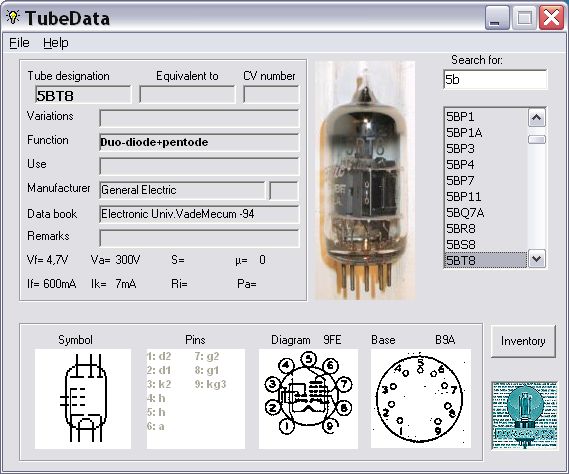This screenshot has height=474, width=569.
Task: Click the tube schematic symbol image
Action: pyautogui.click(x=83, y=399)
